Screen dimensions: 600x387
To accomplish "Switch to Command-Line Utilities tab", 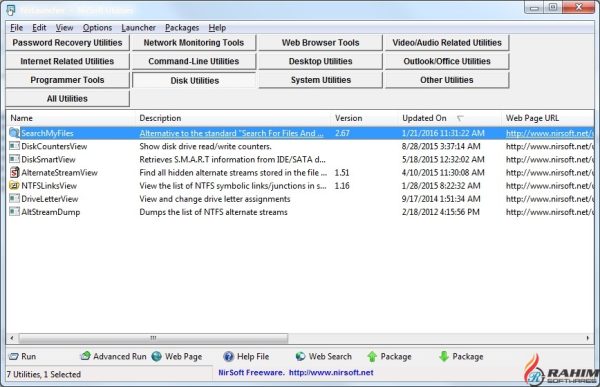I will point(194,61).
